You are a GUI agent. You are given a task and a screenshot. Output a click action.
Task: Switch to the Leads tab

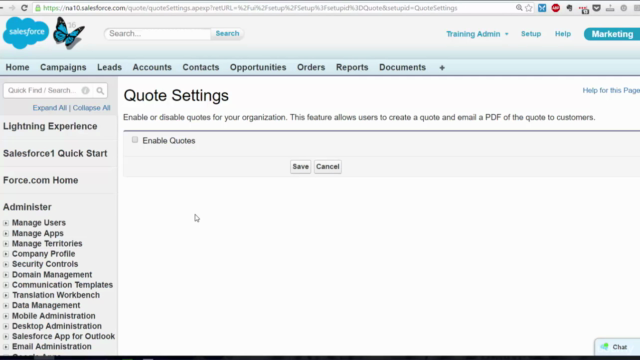point(109,67)
